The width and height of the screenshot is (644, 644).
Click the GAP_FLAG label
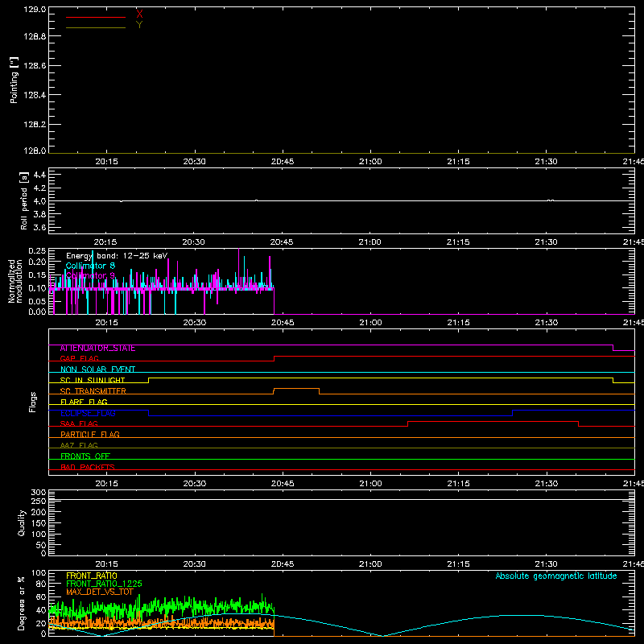click(79, 358)
